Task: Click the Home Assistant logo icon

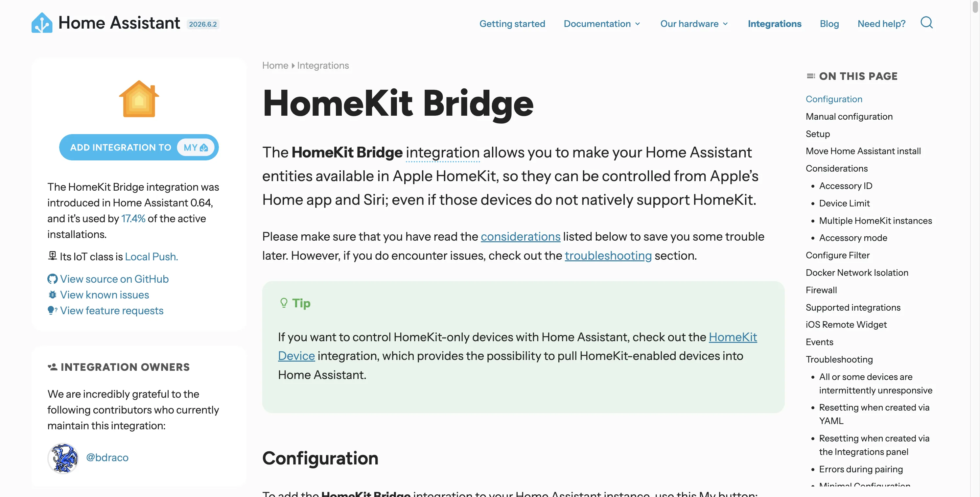Action: point(42,23)
